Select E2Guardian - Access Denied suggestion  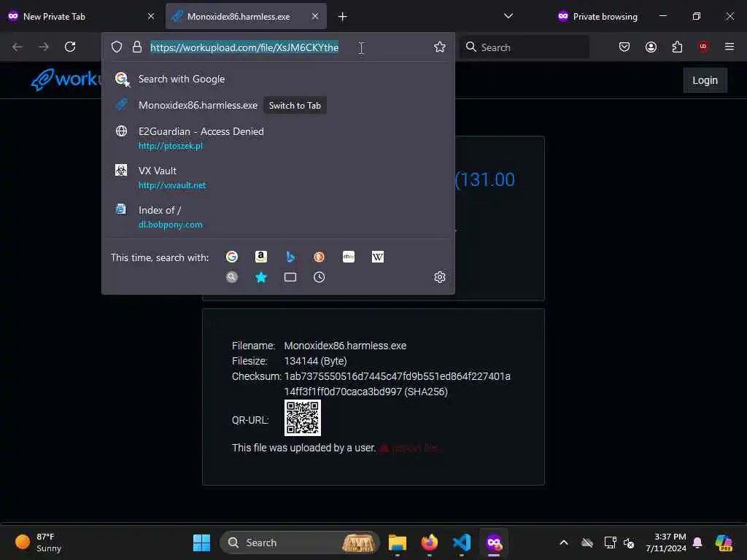point(278,138)
